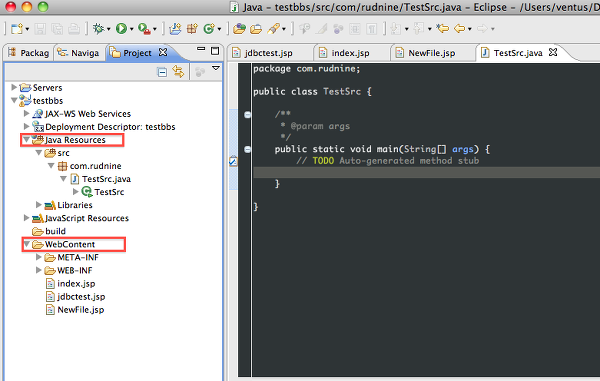The height and width of the screenshot is (381, 600).
Task: Minimize the Project Explorer panel
Action: (201, 49)
